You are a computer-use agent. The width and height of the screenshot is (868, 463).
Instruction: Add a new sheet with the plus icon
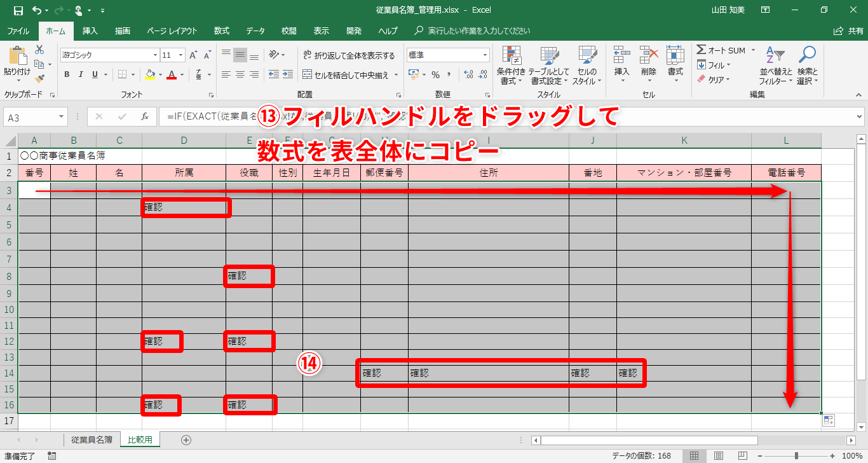pyautogui.click(x=186, y=439)
